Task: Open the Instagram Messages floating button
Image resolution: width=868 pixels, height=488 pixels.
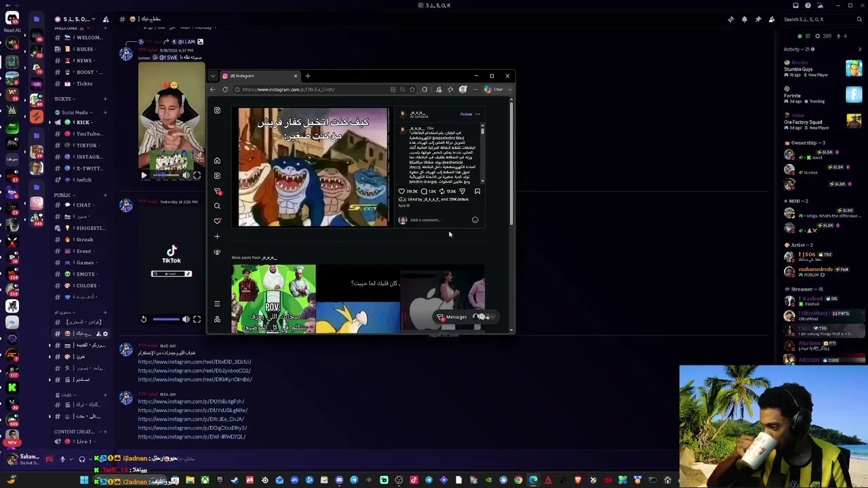Action: pyautogui.click(x=465, y=317)
